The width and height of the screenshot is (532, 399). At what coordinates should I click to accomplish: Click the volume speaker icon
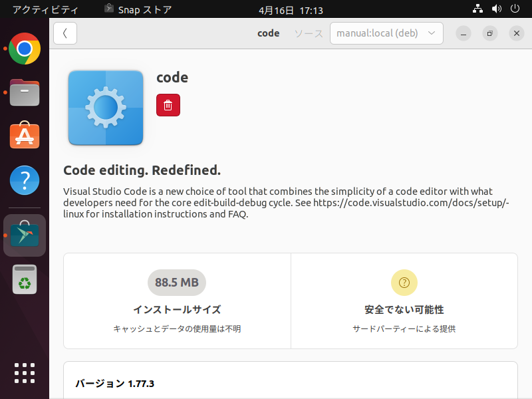(x=496, y=9)
